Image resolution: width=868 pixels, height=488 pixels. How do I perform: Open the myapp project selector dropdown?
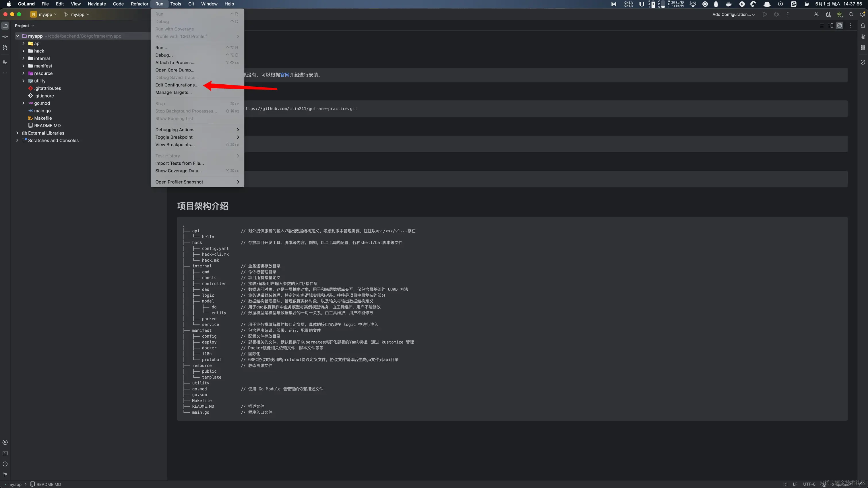point(44,14)
